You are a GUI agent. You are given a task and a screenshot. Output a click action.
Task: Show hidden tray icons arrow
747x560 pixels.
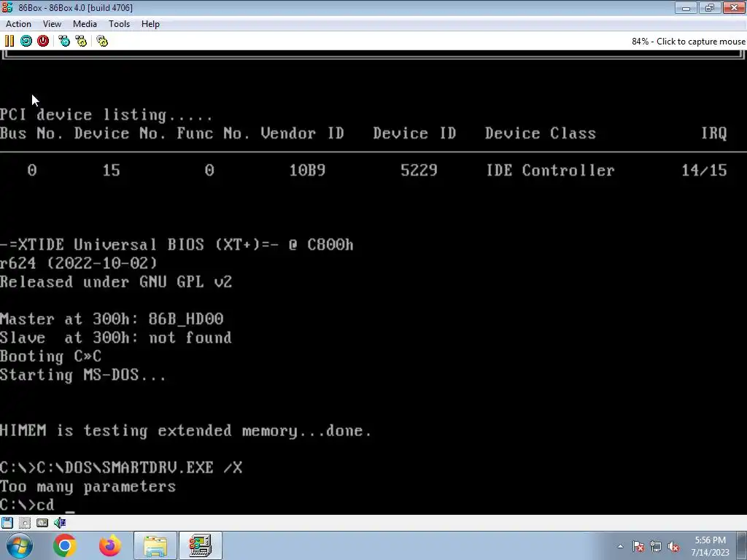(x=620, y=546)
